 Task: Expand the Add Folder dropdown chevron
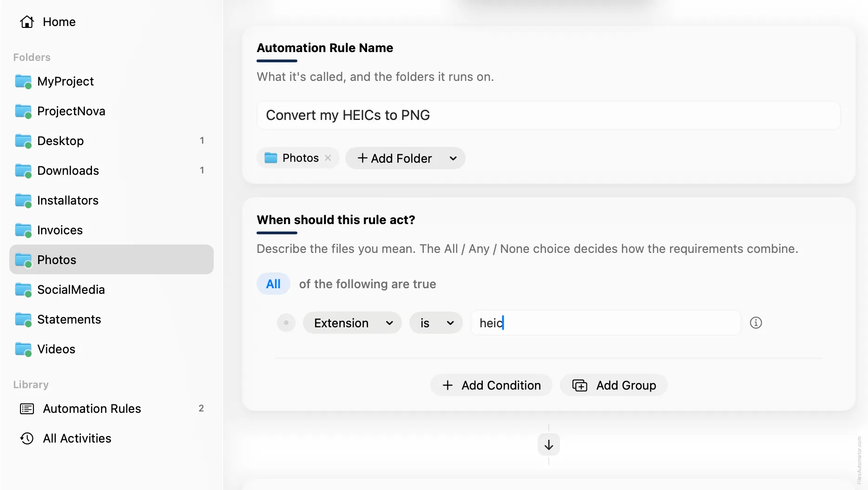point(453,159)
